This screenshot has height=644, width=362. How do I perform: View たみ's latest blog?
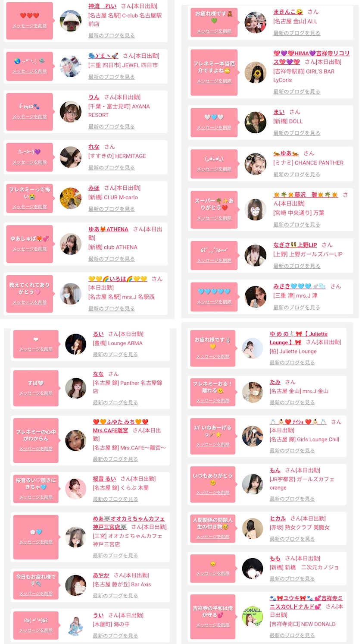pos(292,402)
